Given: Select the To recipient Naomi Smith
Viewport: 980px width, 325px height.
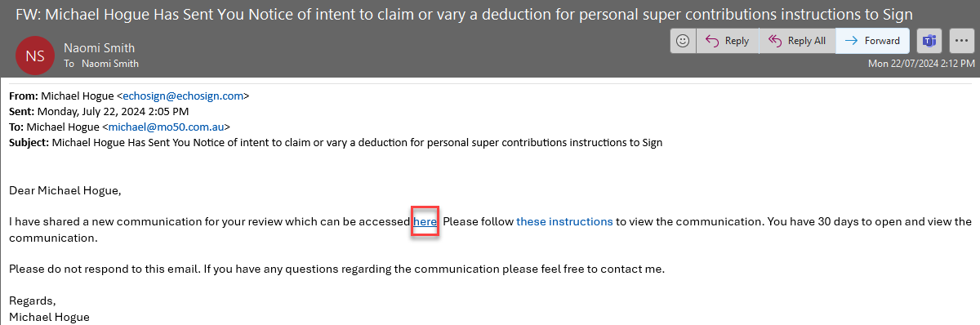Looking at the screenshot, I should pyautogui.click(x=110, y=64).
